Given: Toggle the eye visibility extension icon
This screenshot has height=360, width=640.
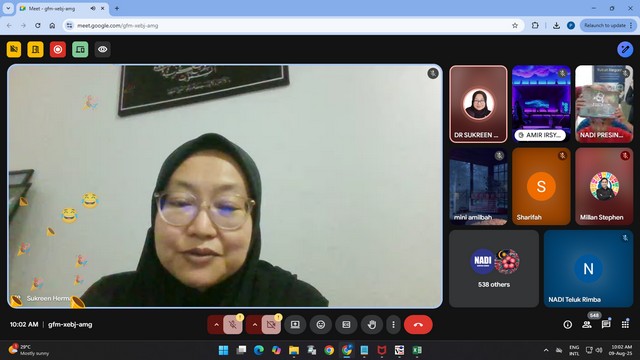Looking at the screenshot, I should click(x=102, y=49).
